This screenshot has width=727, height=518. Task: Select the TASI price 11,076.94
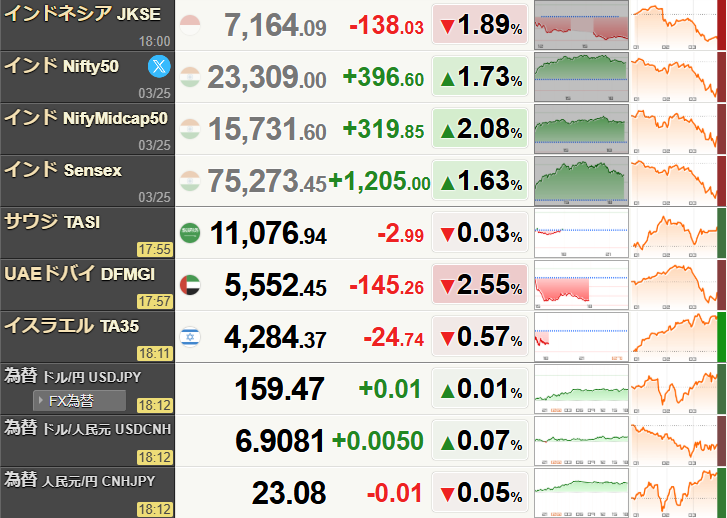[x=268, y=233]
